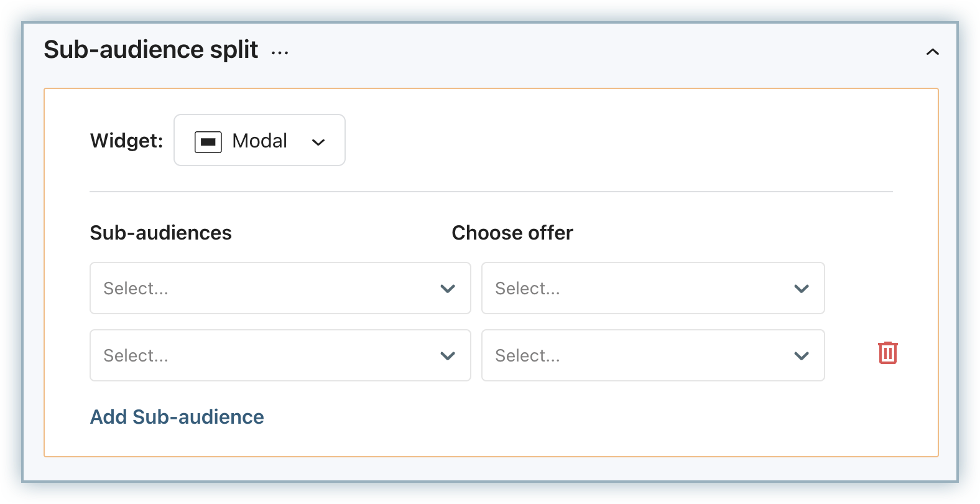Screen dimensions: 980x504
Task: Open the Widget dropdown showing Modal
Action: [259, 141]
